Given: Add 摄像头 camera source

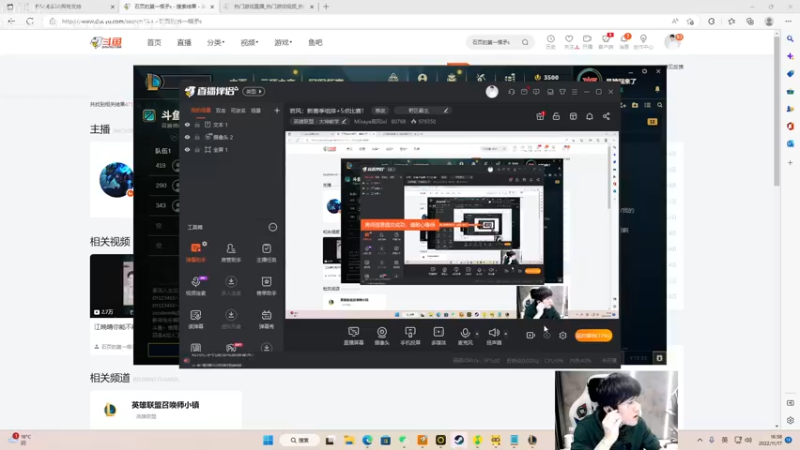Looking at the screenshot, I should (382, 336).
